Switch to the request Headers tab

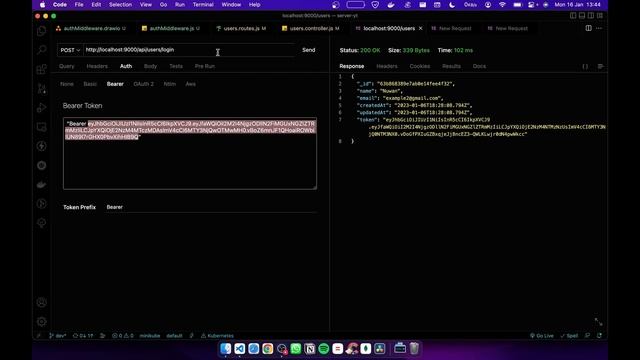pos(97,66)
